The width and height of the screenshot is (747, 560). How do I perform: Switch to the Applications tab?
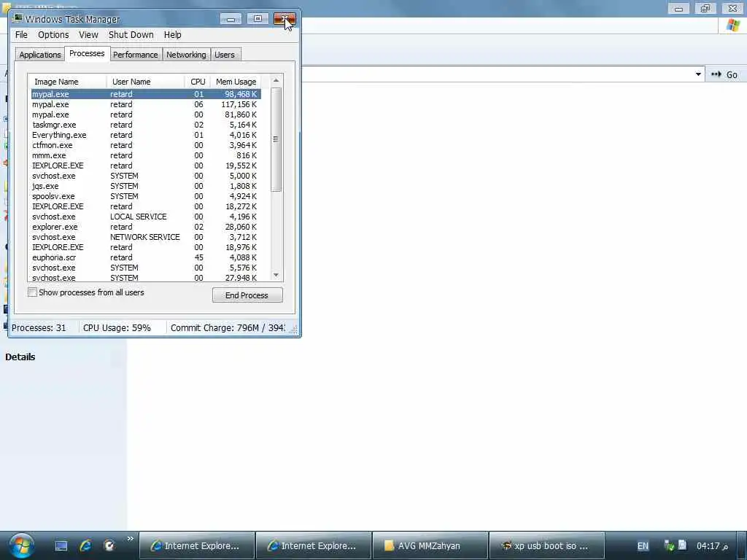tap(40, 55)
